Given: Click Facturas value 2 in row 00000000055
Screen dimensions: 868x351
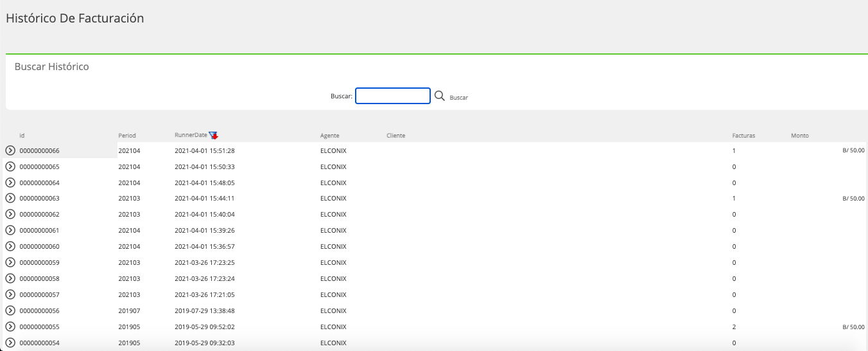Looking at the screenshot, I should tap(734, 327).
